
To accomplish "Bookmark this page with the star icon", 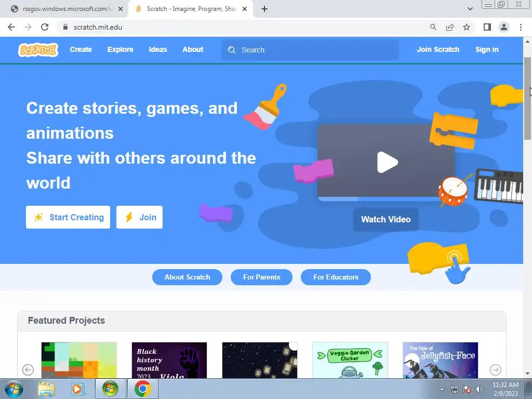I will click(467, 27).
